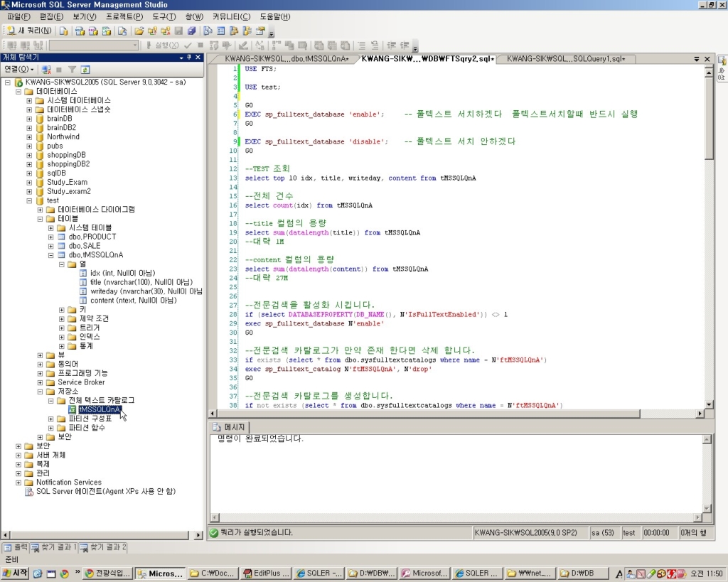Show Object Explorer via toolbar icon
The width and height of the screenshot is (728, 582).
(x=234, y=31)
